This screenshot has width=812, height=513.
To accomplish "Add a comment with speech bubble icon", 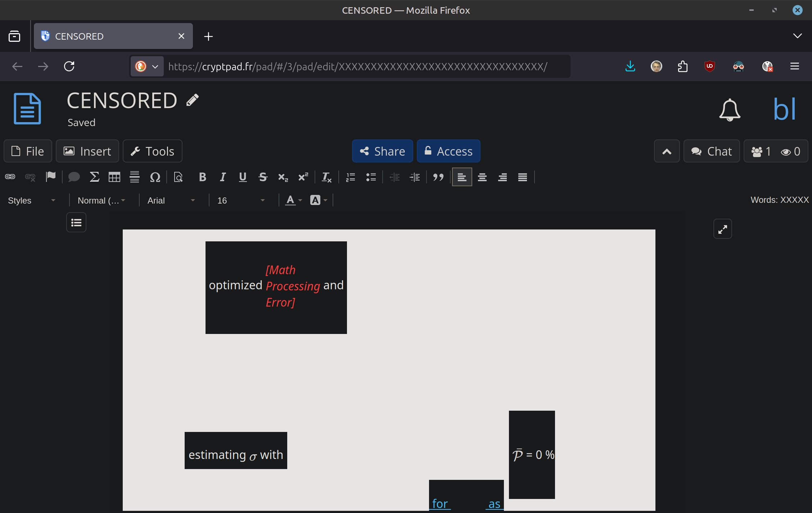I will [74, 177].
